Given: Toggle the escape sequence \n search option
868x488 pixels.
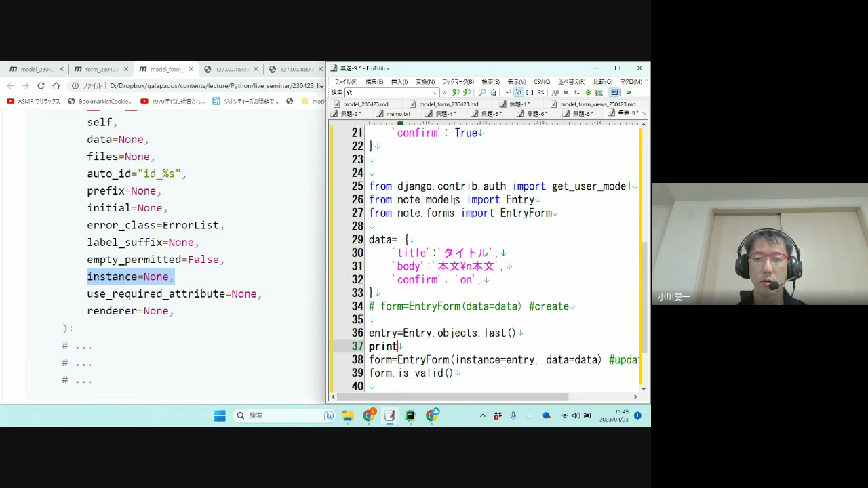Looking at the screenshot, I should (x=519, y=92).
